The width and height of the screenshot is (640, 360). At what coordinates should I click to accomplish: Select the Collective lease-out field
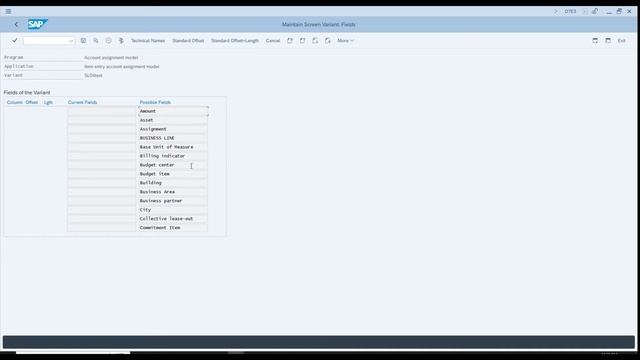[x=173, y=219]
